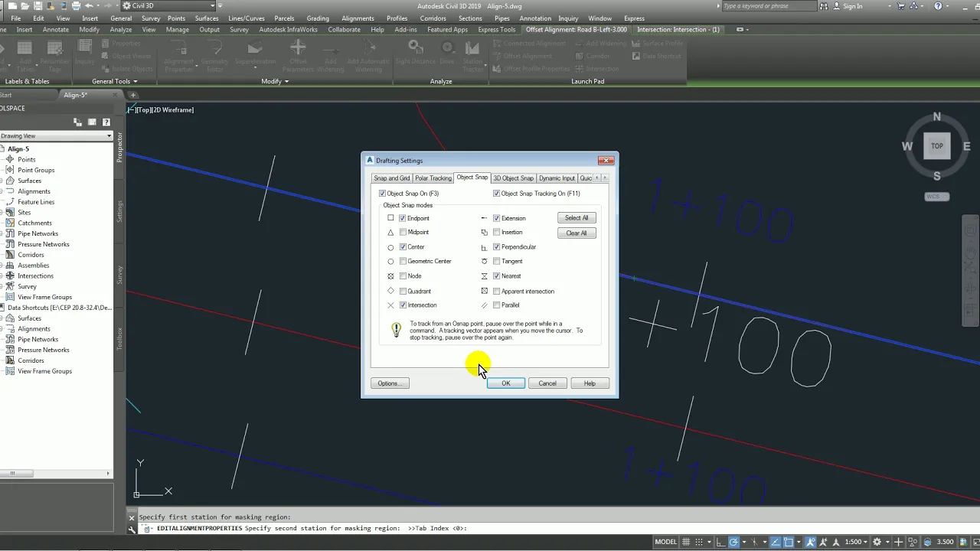Click OK in Drafting Settings

506,383
